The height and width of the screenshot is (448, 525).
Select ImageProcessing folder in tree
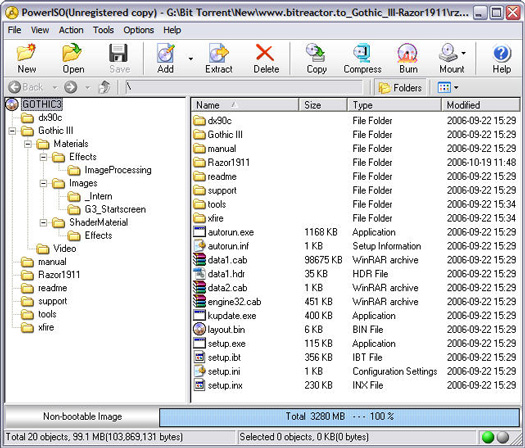tap(118, 170)
